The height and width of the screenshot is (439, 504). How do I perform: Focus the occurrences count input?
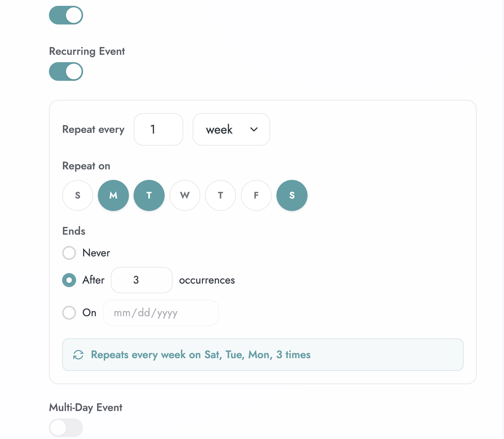[141, 280]
